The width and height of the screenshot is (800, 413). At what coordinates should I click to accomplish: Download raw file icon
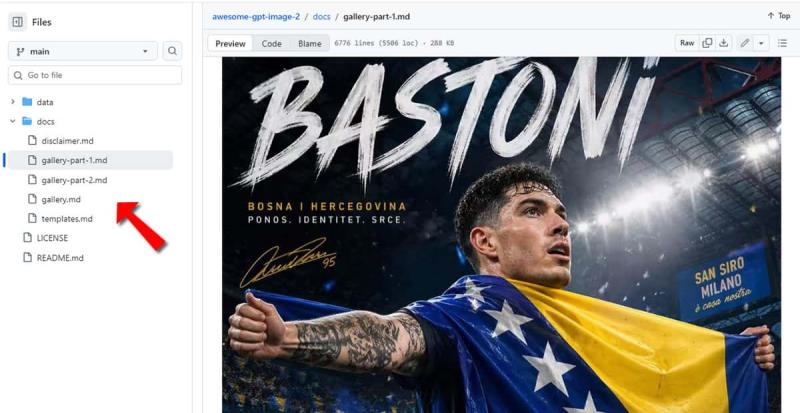point(723,43)
